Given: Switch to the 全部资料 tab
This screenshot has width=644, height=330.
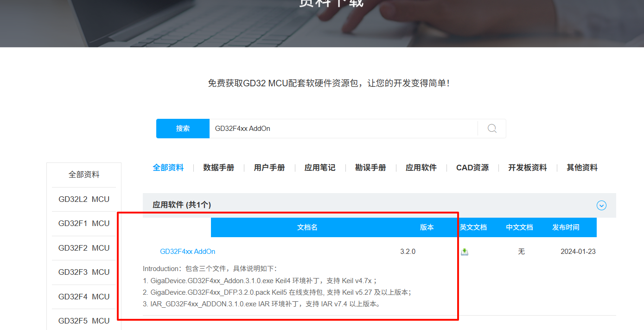Looking at the screenshot, I should pyautogui.click(x=168, y=168).
